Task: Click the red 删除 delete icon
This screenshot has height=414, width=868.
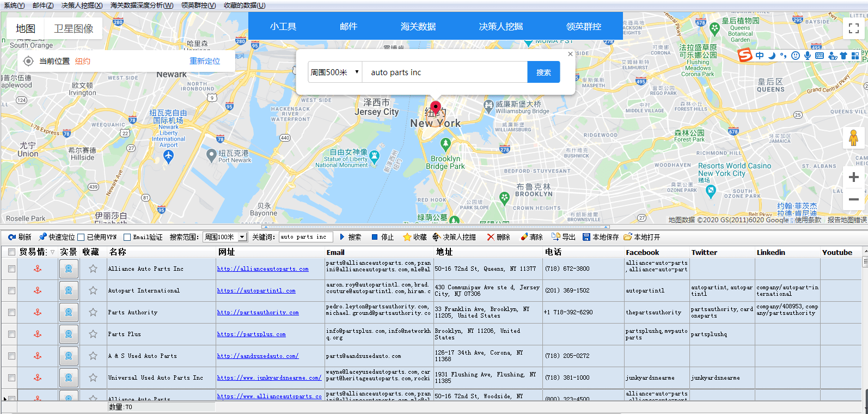Action: 491,237
